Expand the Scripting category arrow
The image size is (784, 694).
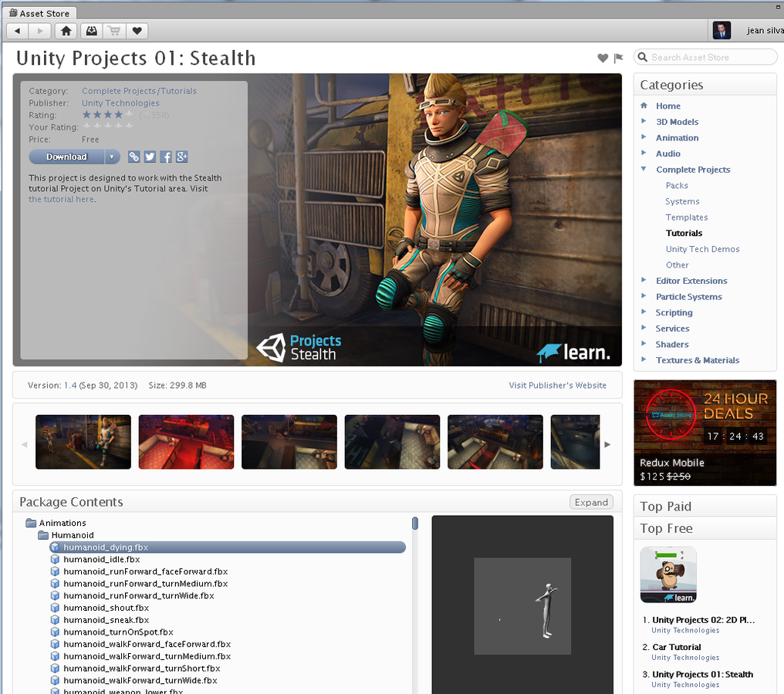pos(644,312)
